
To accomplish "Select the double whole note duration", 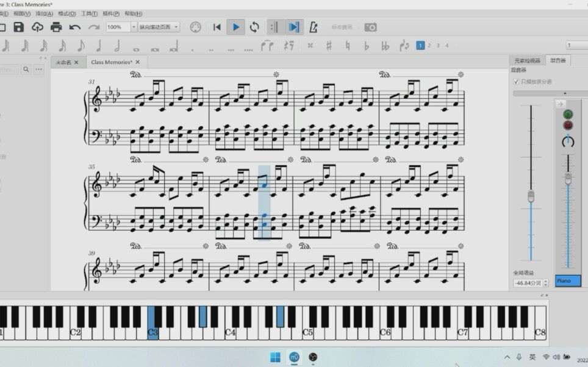I will (x=155, y=49).
